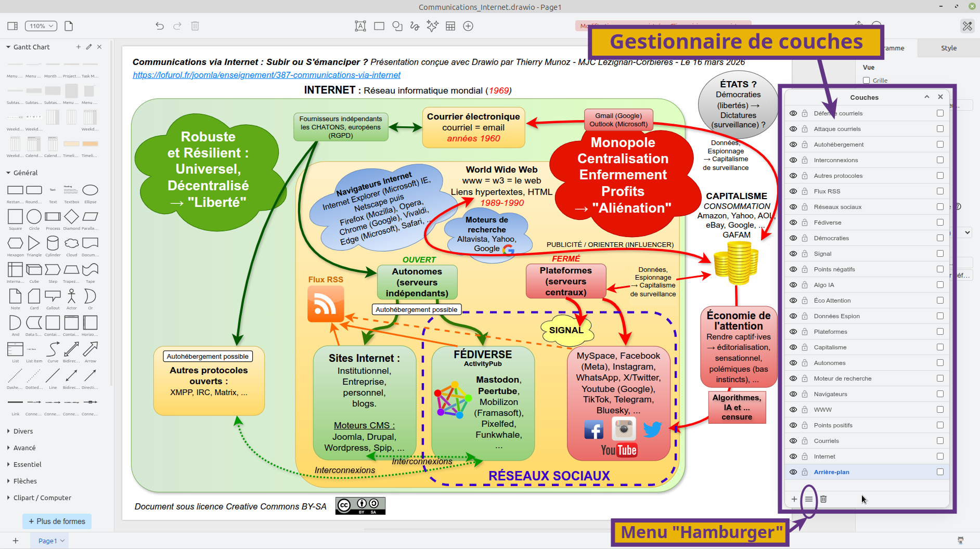Viewport: 980px width, 549px height.
Task: Edit the Gantt Chart library with pencil
Action: coord(89,47)
